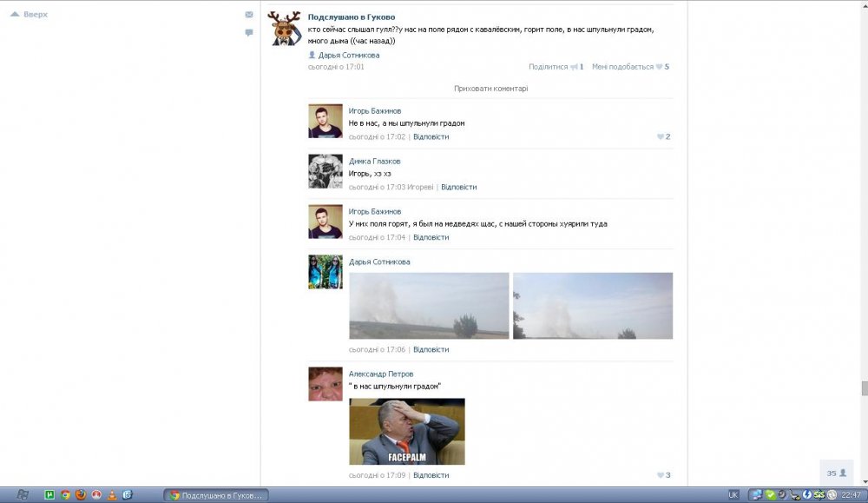Viewport: 868px width, 503px height.
Task: Collapse comments via Приховати коментарі
Action: 491,89
